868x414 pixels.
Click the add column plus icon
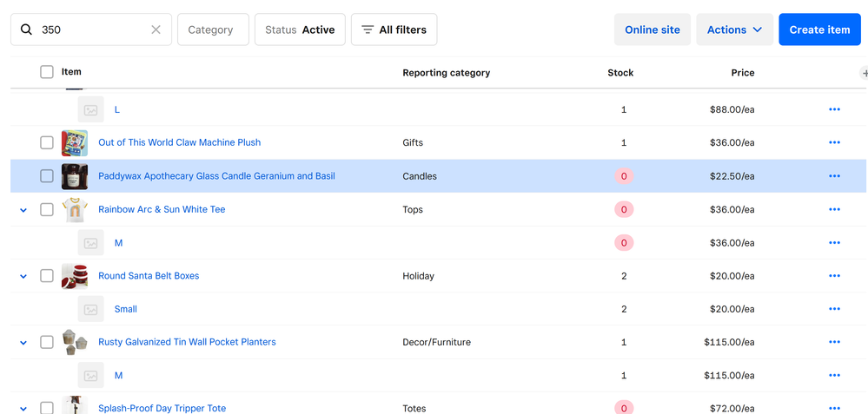click(x=864, y=73)
